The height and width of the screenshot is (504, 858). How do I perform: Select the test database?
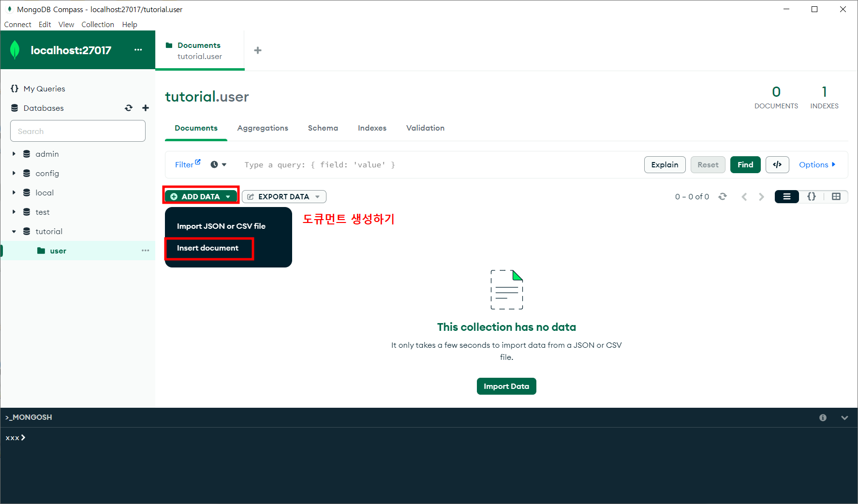[43, 212]
